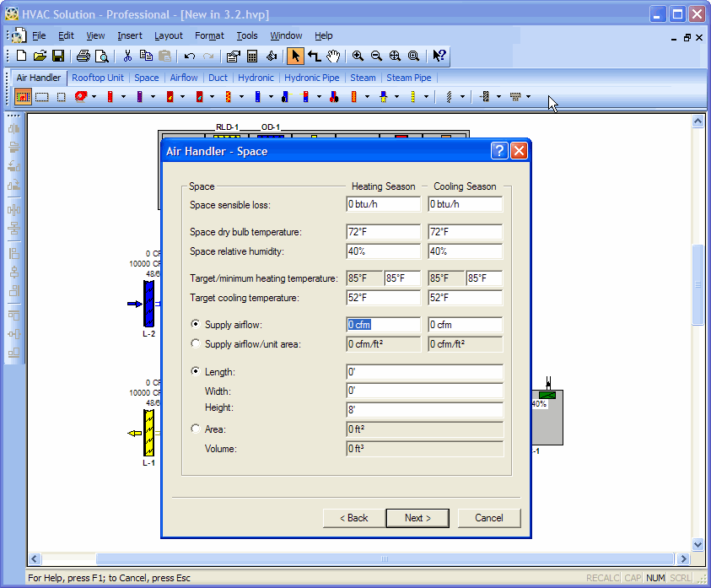Click the red fan component icon
Viewport: 711px width, 588px height.
[x=81, y=97]
